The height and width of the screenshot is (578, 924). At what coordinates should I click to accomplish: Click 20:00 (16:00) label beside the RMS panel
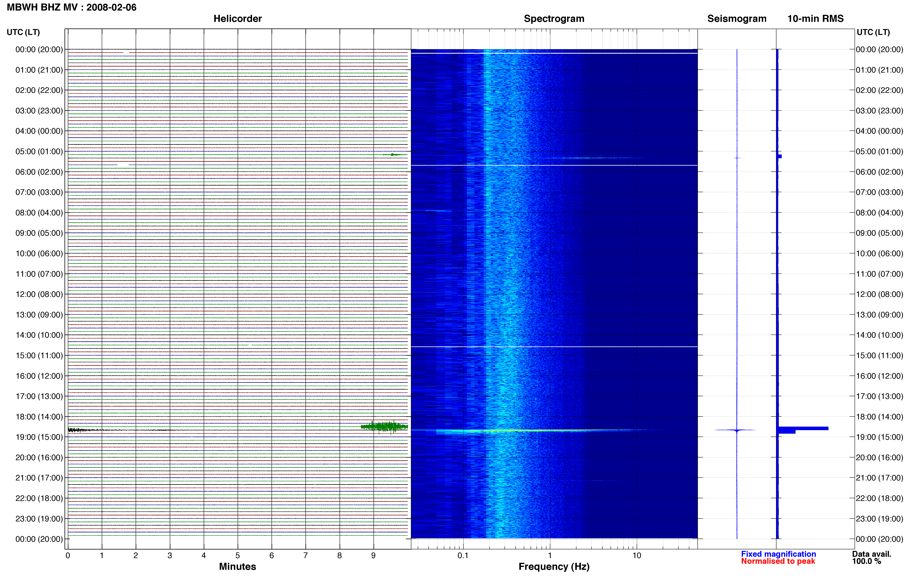coord(879,458)
